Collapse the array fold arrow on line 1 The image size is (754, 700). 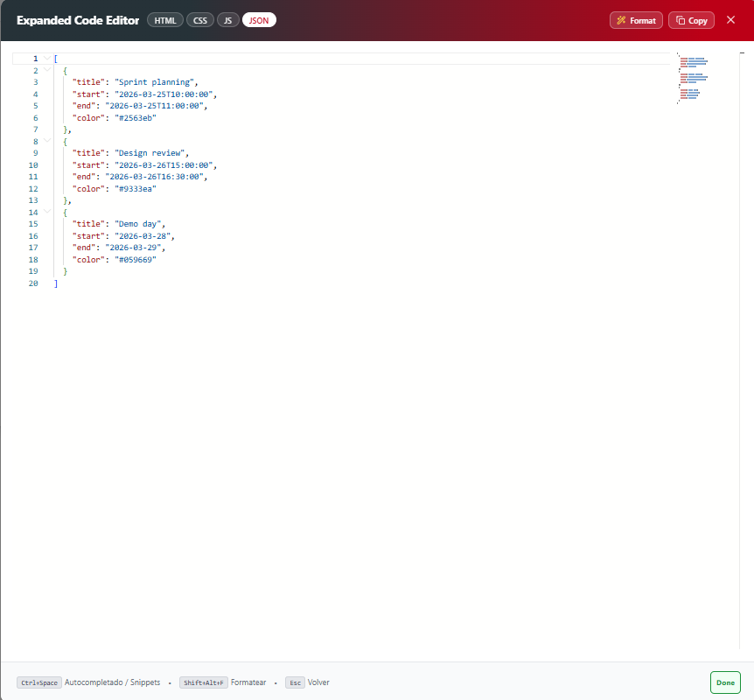pyautogui.click(x=47, y=59)
